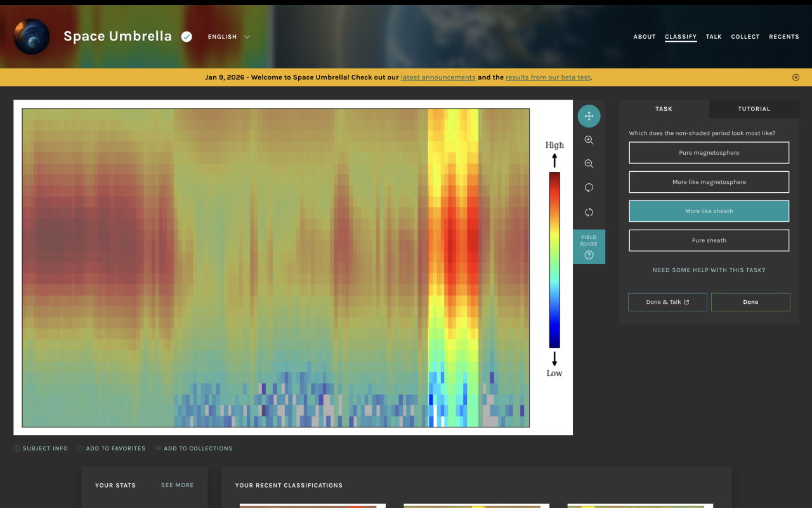Choose the More like magnetosphere answer

(709, 182)
